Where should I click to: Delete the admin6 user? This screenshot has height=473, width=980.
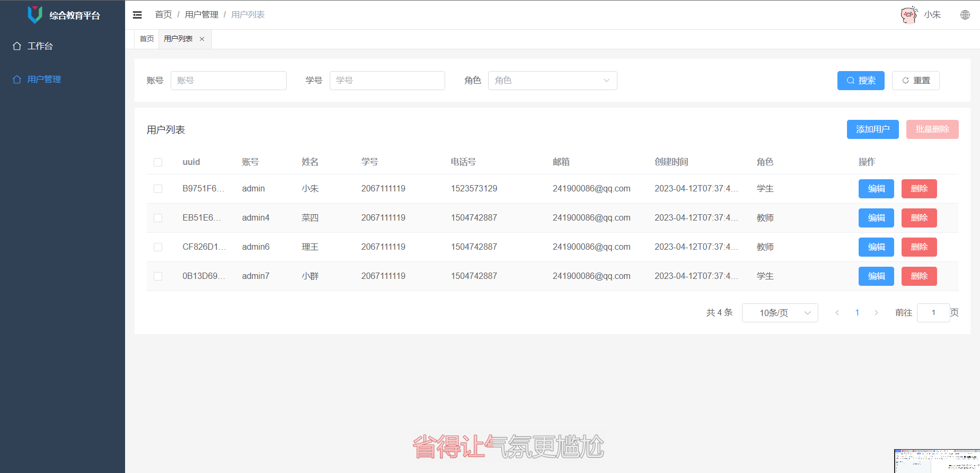(x=919, y=247)
